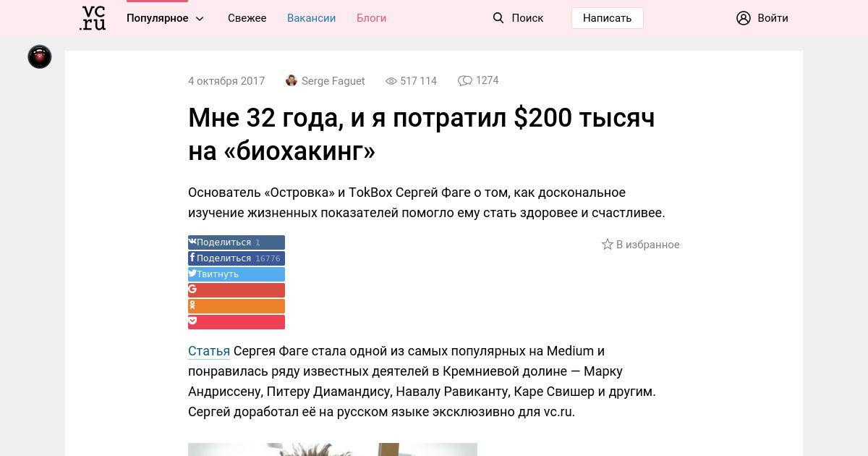
Task: Click the Написать button
Action: 608,18
